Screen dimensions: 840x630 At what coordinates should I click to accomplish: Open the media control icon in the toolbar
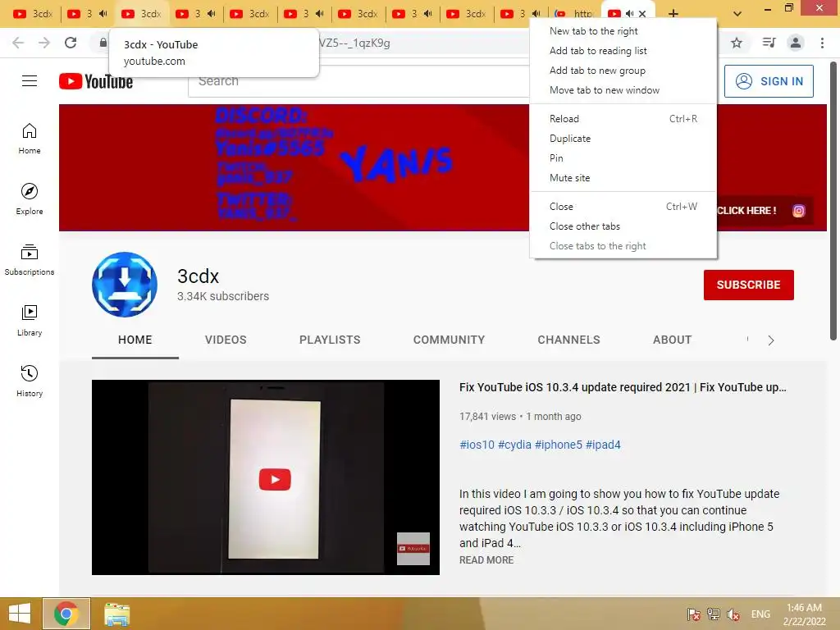coord(769,43)
